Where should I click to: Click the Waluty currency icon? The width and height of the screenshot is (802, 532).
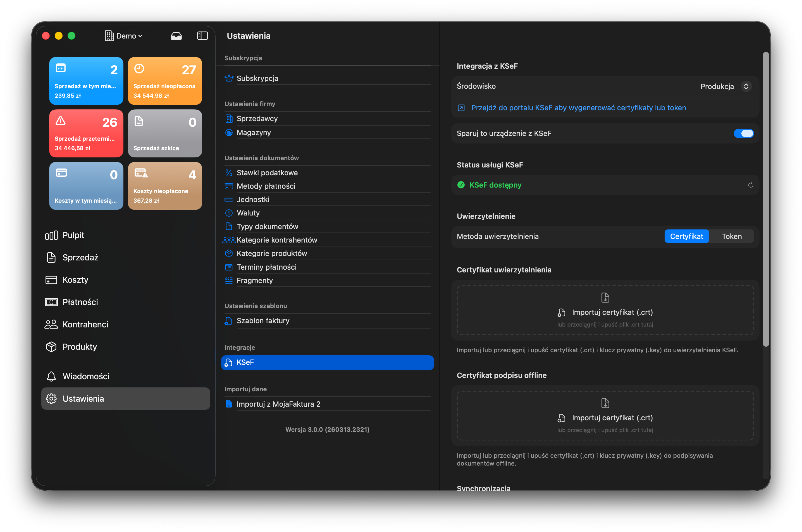click(229, 213)
